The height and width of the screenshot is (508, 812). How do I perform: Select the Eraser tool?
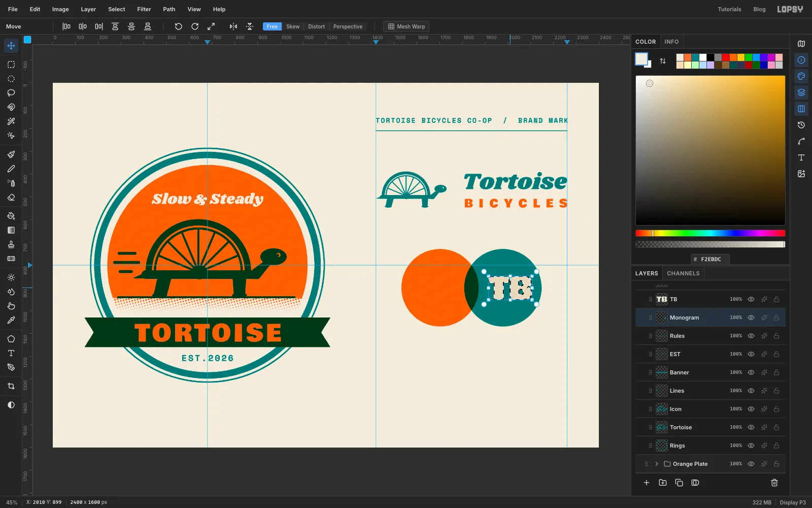pos(11,197)
